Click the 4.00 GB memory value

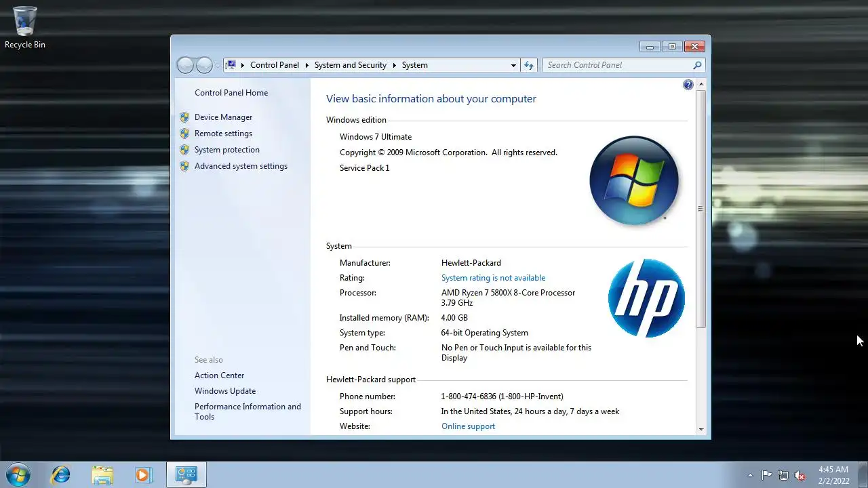click(454, 318)
